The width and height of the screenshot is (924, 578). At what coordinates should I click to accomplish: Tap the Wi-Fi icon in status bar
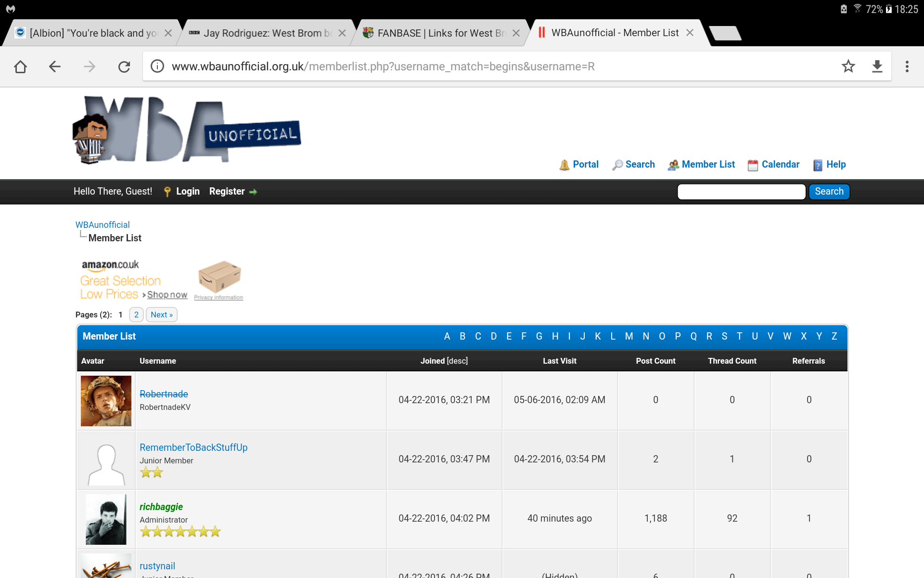pyautogui.click(x=858, y=9)
